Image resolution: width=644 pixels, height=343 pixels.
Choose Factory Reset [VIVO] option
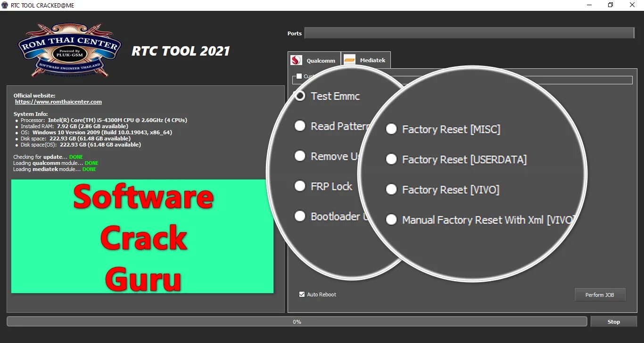(391, 189)
